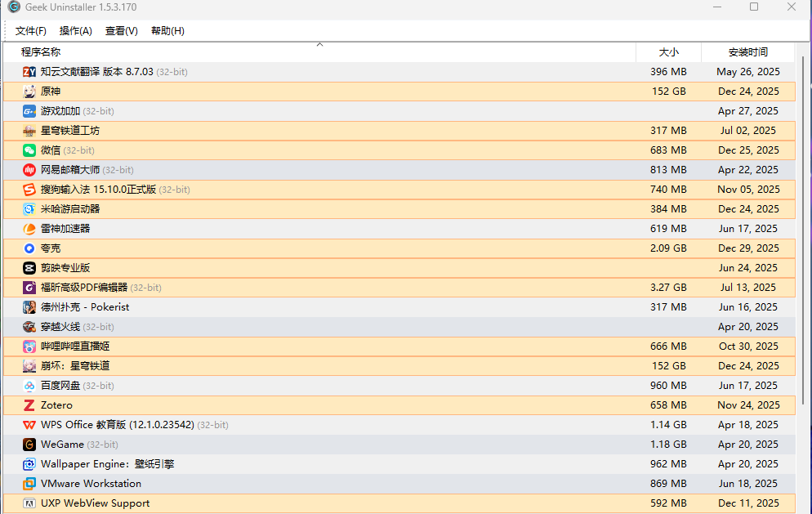Screen dimensions: 812x514
Task: Click the Jul 02, 2025 install date
Action: click(748, 131)
